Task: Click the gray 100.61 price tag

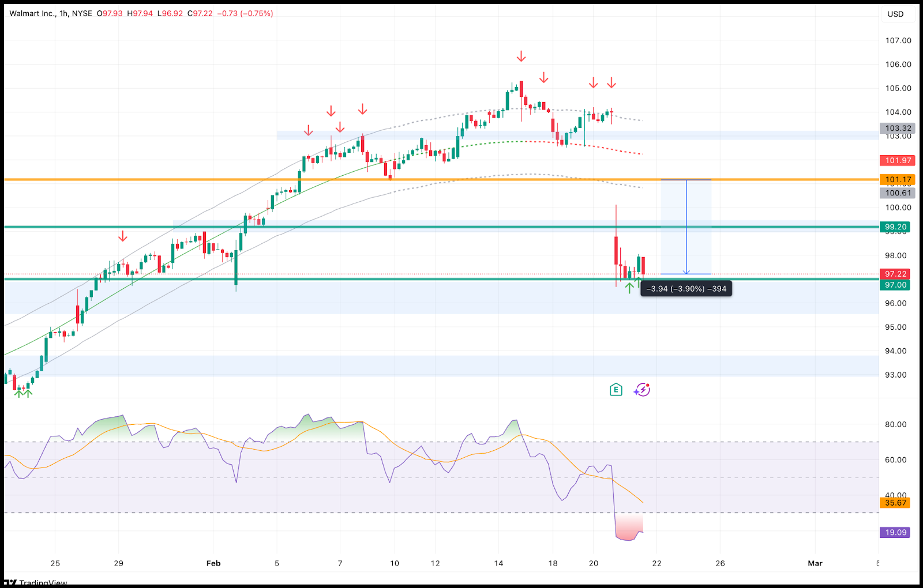Action: pyautogui.click(x=898, y=193)
